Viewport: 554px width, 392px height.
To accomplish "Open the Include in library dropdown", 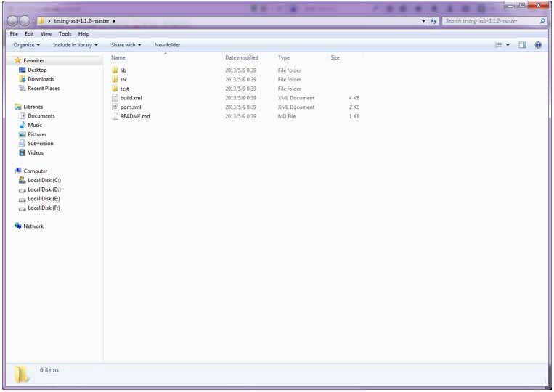I will [x=76, y=45].
